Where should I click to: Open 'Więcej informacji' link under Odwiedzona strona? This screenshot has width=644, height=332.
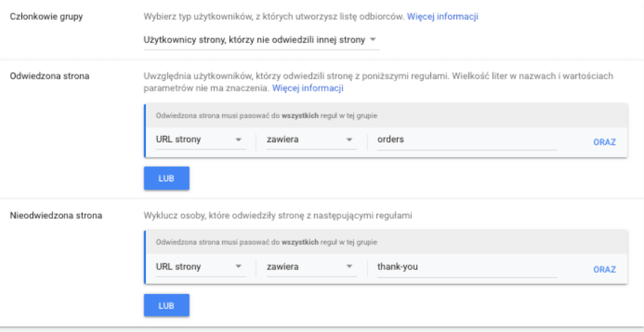click(x=308, y=88)
